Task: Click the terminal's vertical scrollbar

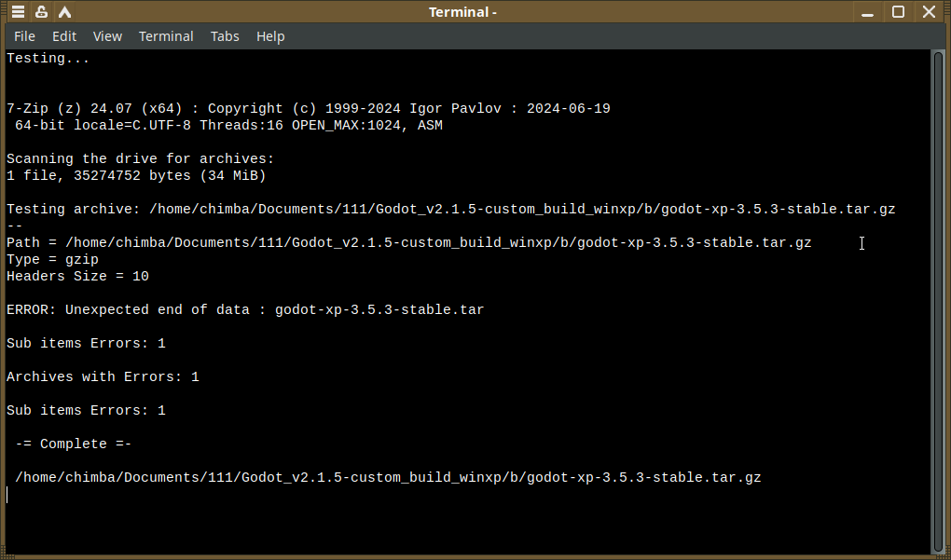Action: [938, 298]
